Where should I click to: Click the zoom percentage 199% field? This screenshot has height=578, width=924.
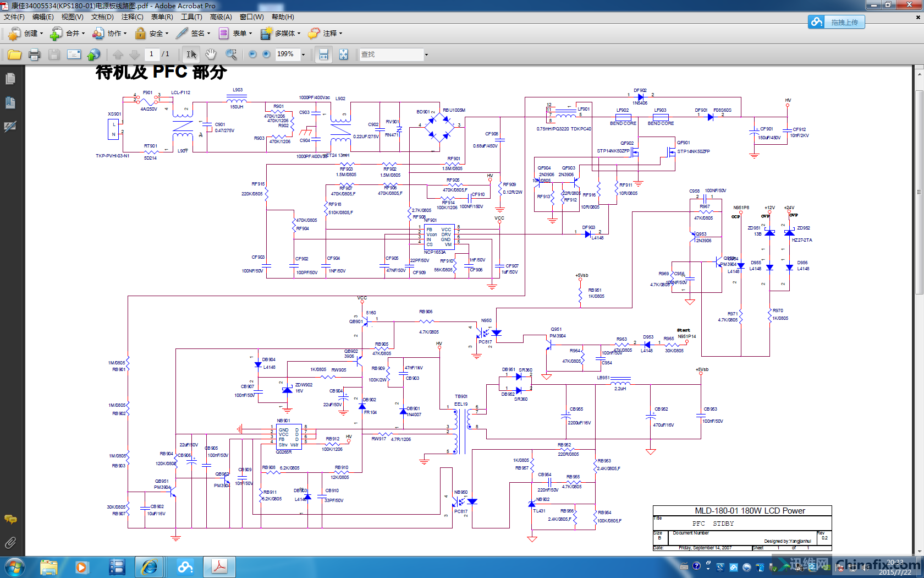287,54
